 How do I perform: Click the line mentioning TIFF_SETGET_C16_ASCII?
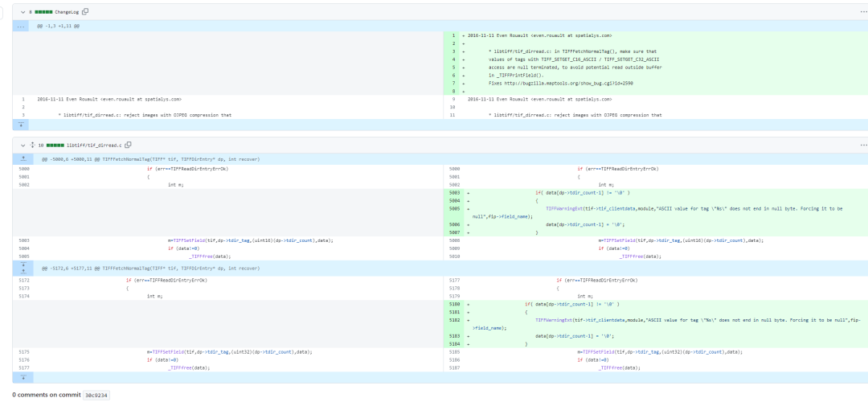[574, 59]
